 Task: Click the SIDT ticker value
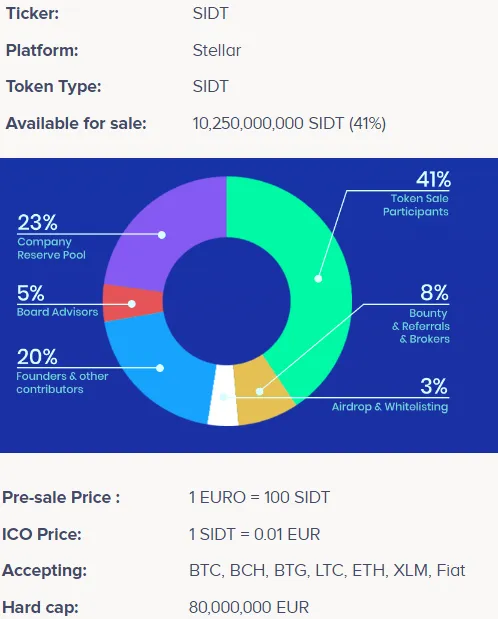pyautogui.click(x=210, y=13)
